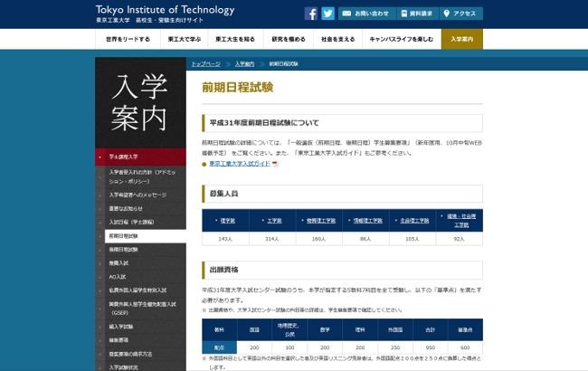
Task: Click the PDF icon beside 入試ガイド link
Action: click(275, 164)
